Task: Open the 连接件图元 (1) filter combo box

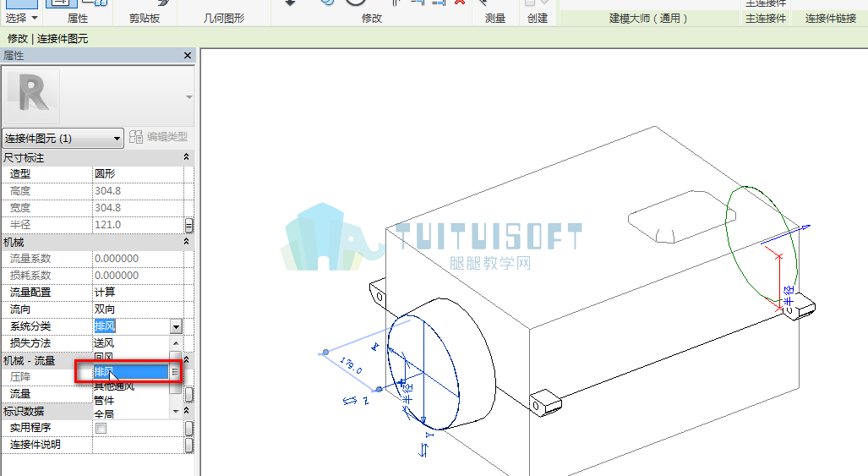Action: [63, 138]
